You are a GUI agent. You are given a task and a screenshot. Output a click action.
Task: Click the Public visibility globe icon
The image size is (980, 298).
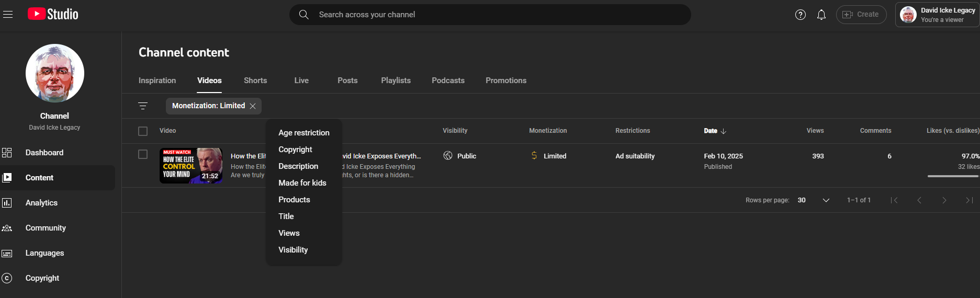(448, 155)
